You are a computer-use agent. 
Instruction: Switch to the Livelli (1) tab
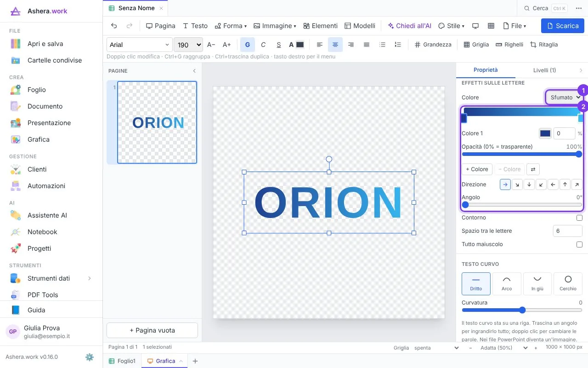pyautogui.click(x=544, y=70)
